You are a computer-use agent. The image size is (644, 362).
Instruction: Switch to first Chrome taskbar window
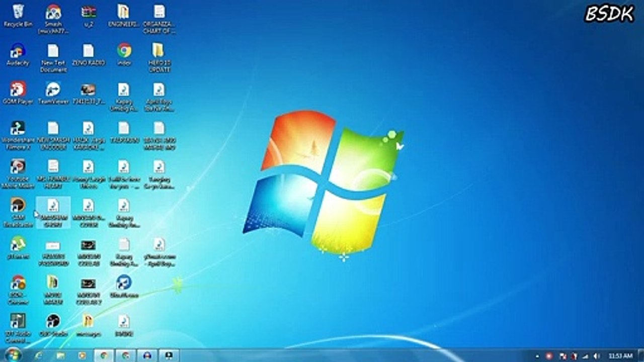(x=104, y=355)
